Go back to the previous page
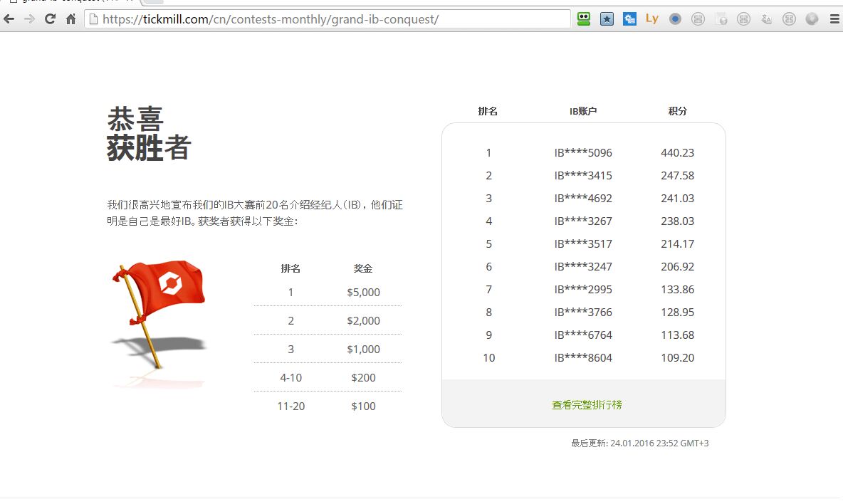 click(9, 19)
